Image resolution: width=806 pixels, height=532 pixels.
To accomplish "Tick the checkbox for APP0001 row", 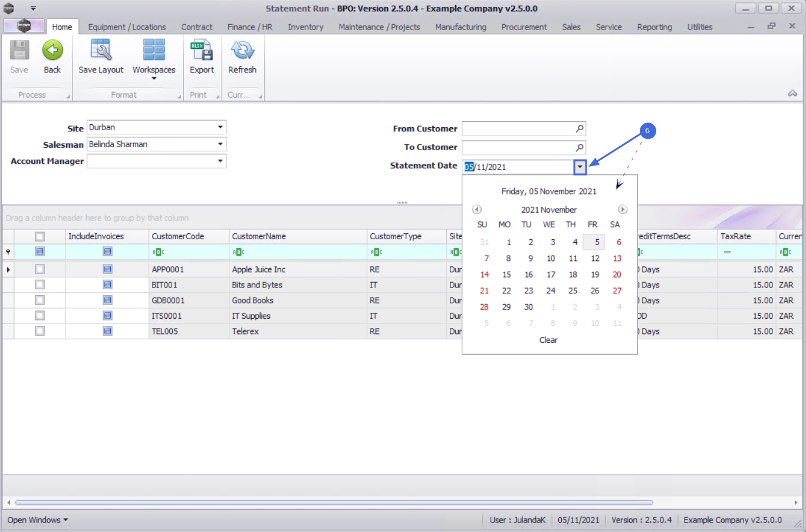I will [x=40, y=269].
